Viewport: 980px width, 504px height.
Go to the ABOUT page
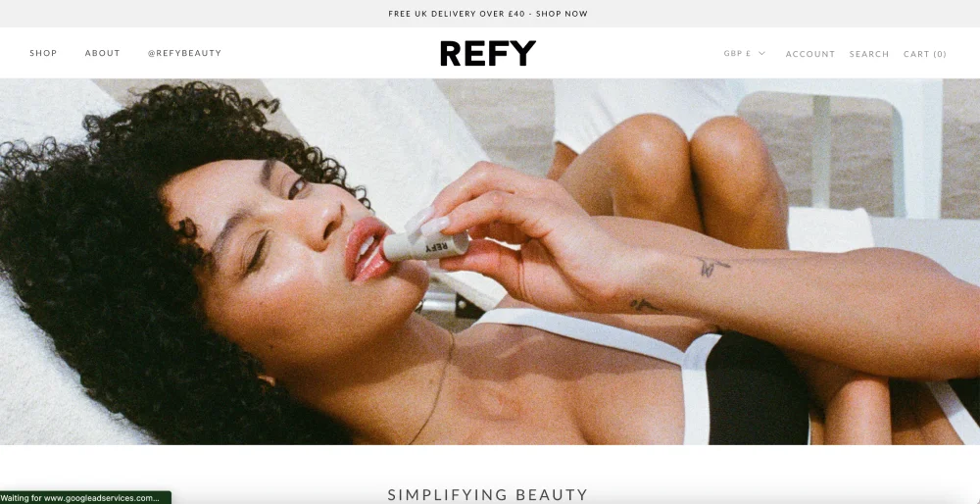103,53
